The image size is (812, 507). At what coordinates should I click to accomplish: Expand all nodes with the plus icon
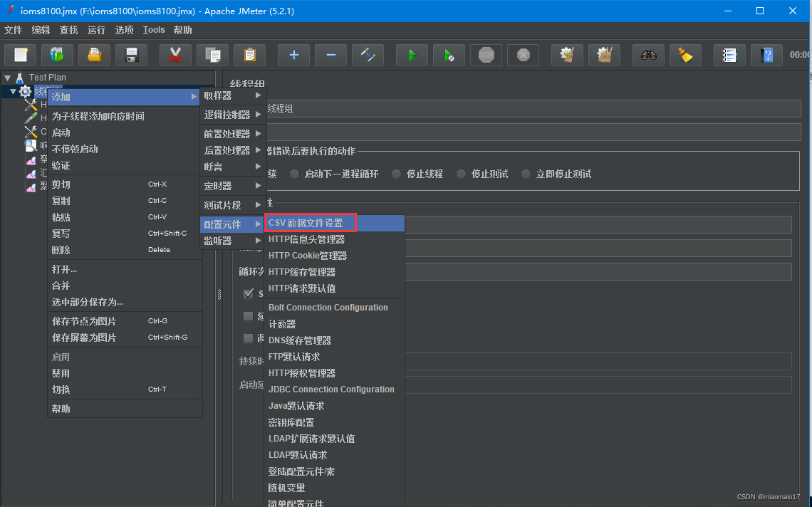click(293, 55)
